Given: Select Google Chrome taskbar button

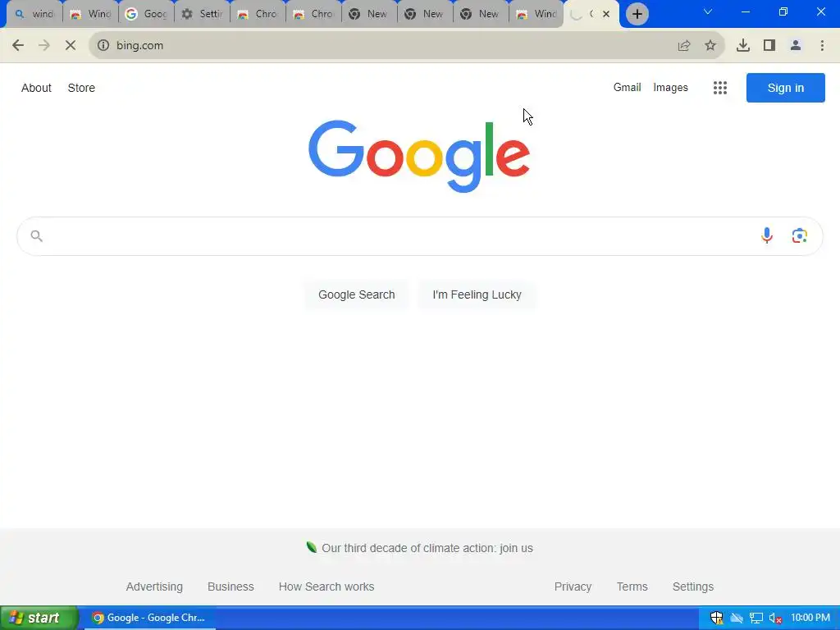Looking at the screenshot, I should click(148, 618).
